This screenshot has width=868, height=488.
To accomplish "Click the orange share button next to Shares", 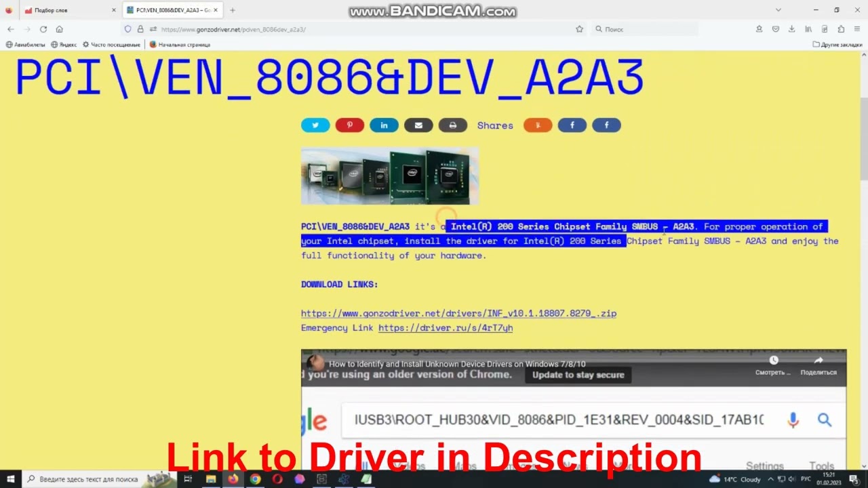I will (538, 125).
